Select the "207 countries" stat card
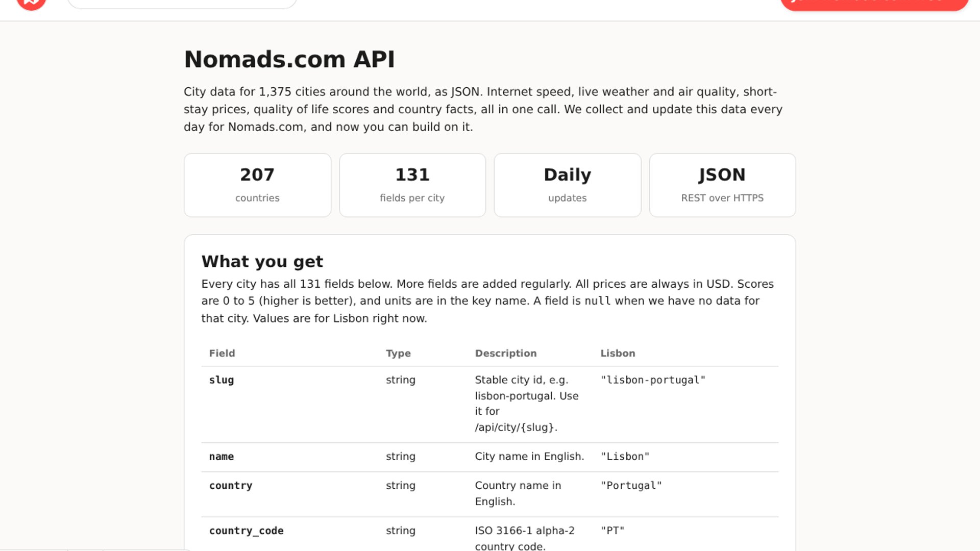Screen dimensions: 980x551 257,185
